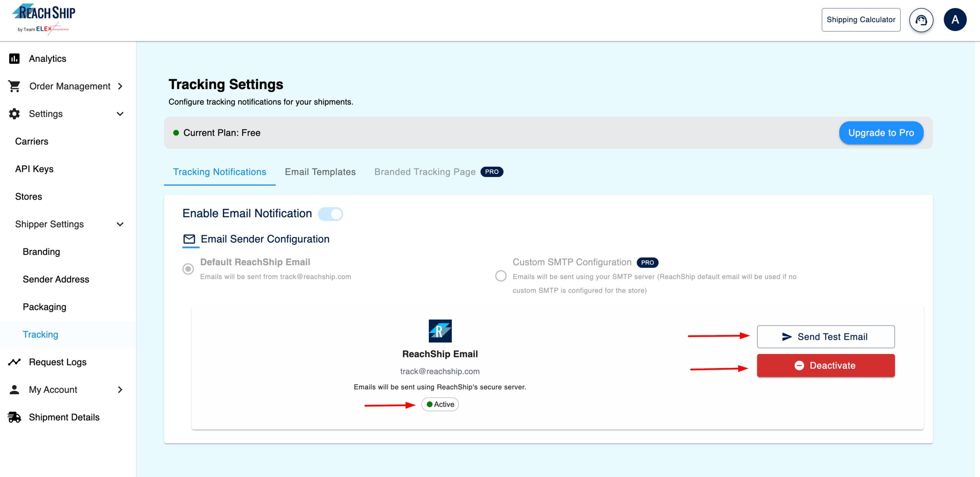Click the Order Management cart icon

pyautogui.click(x=14, y=86)
